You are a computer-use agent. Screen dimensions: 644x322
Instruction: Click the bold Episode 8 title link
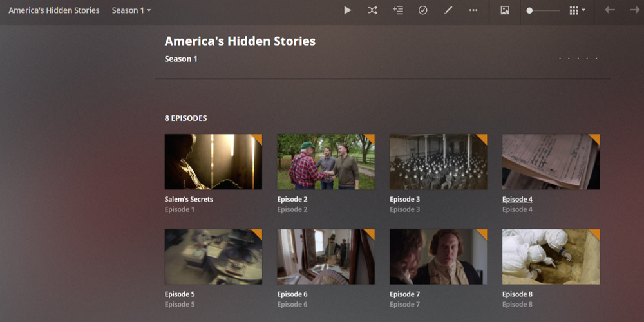pyautogui.click(x=518, y=294)
